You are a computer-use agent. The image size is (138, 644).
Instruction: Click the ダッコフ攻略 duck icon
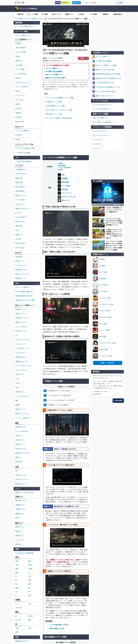coord(95,324)
